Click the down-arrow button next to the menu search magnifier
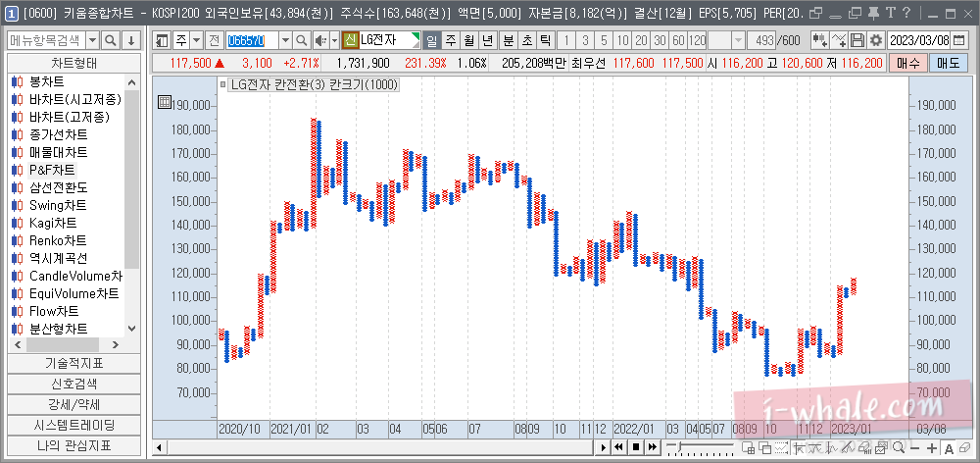The height and width of the screenshot is (463, 980). click(130, 40)
